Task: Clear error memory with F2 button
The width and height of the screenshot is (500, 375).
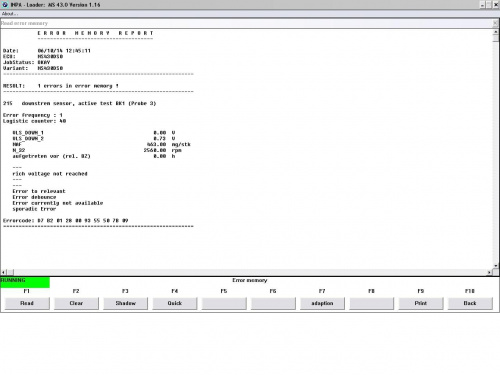Action: (x=76, y=303)
